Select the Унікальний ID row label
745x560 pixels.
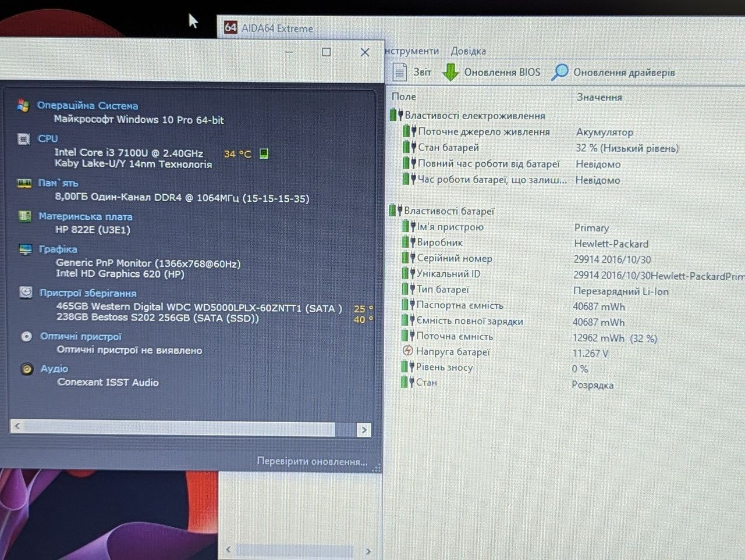[449, 274]
